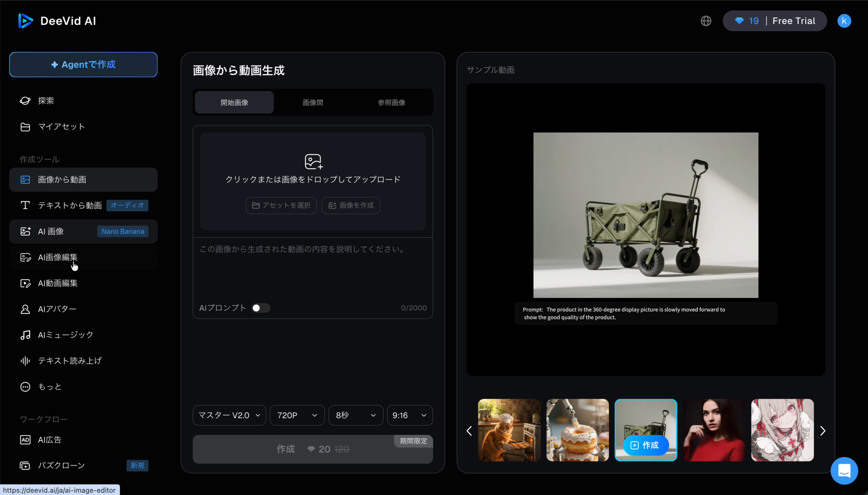Switch to the 画像間 tab

pos(312,102)
